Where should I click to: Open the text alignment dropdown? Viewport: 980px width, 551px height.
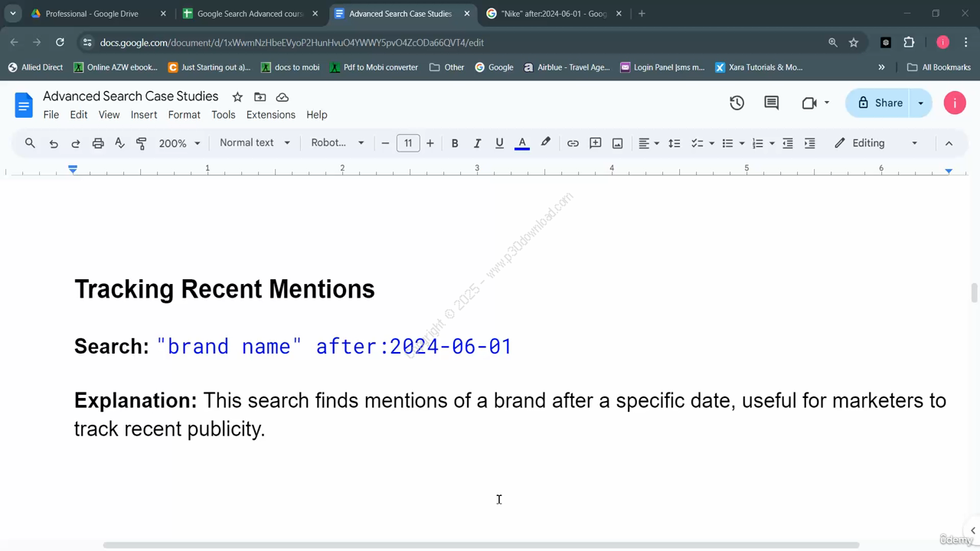coord(648,143)
